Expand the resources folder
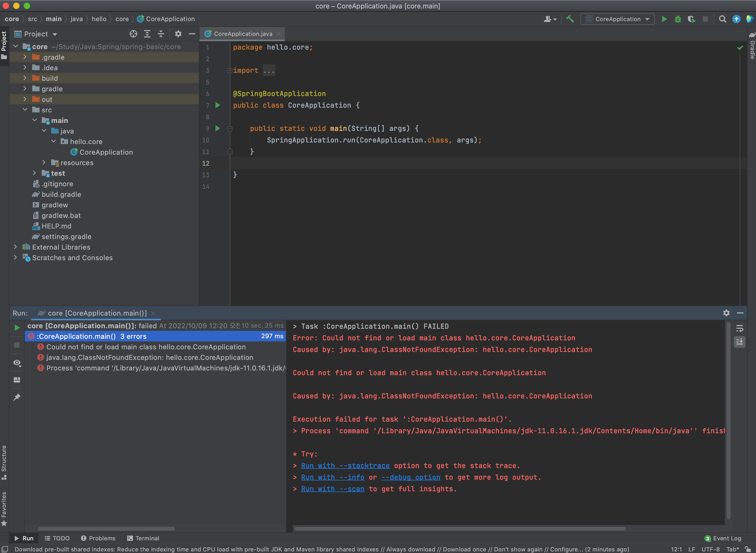The height and width of the screenshot is (553, 756). pos(44,162)
